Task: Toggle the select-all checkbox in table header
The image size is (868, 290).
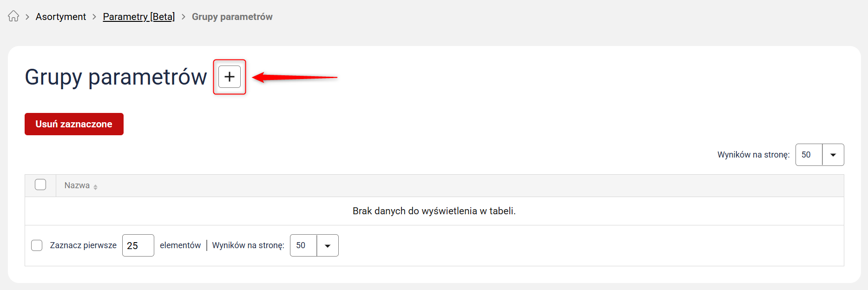Action: tap(40, 185)
